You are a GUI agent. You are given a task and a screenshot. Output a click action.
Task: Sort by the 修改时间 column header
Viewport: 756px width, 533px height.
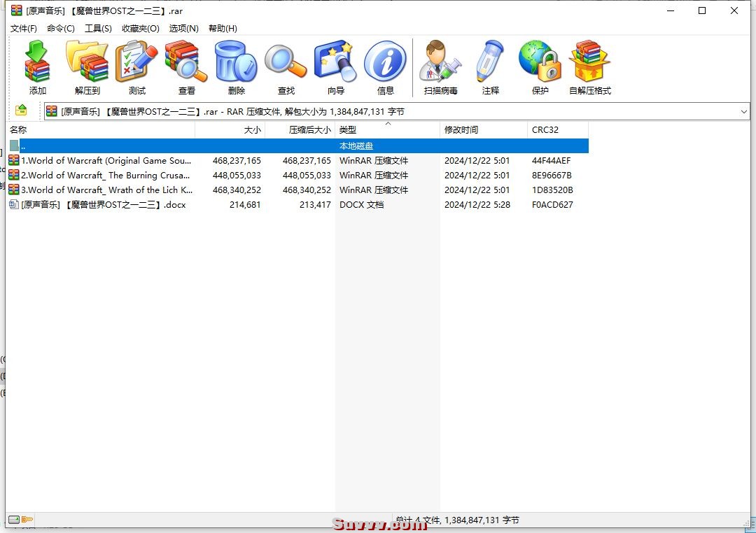point(484,129)
